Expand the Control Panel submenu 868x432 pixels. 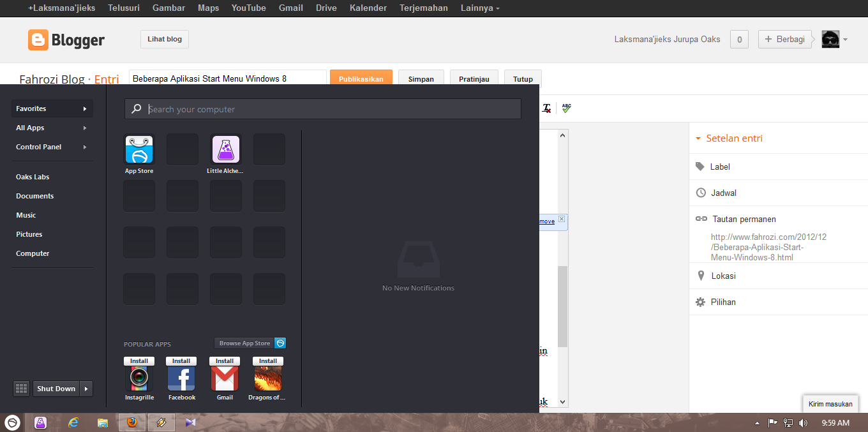[85, 147]
